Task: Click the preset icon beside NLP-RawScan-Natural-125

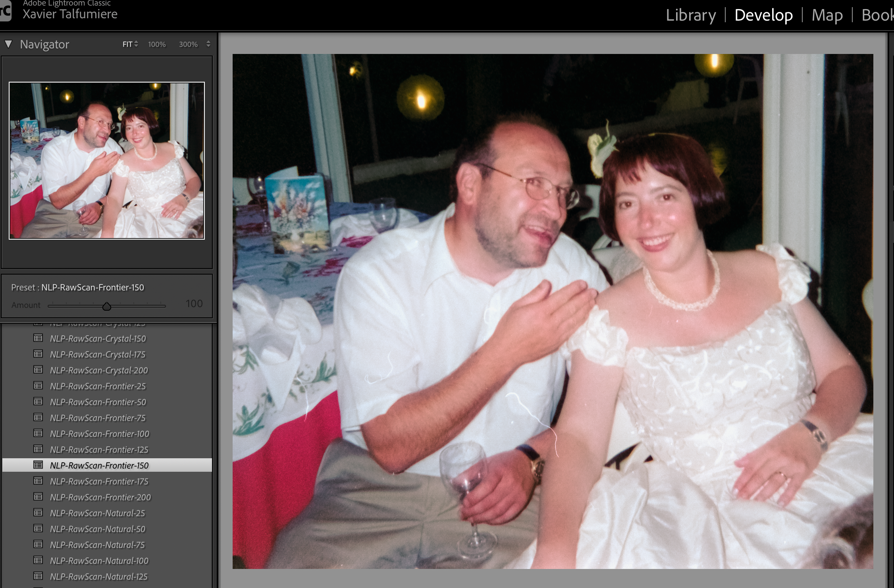Action: [38, 576]
